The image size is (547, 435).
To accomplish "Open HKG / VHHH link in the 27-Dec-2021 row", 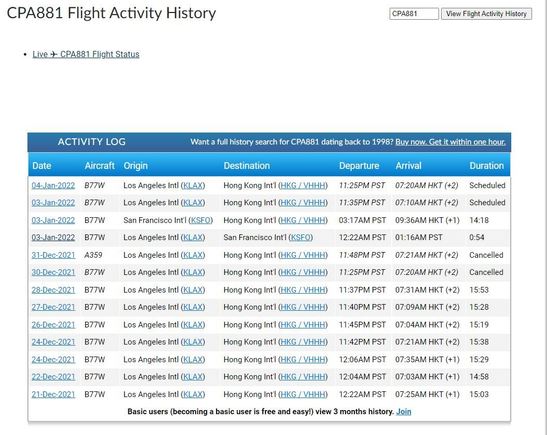I will (303, 307).
